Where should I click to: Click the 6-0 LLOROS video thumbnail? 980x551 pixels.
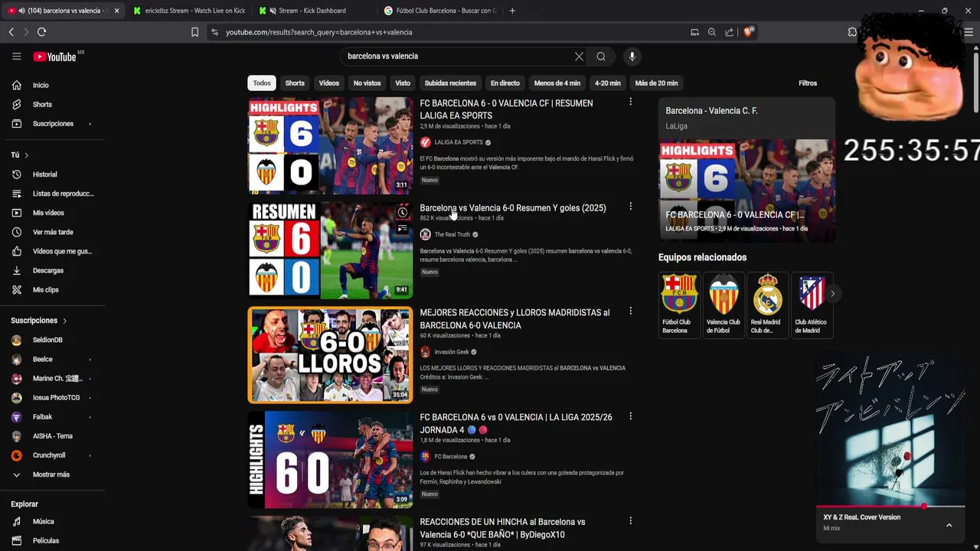(x=330, y=355)
